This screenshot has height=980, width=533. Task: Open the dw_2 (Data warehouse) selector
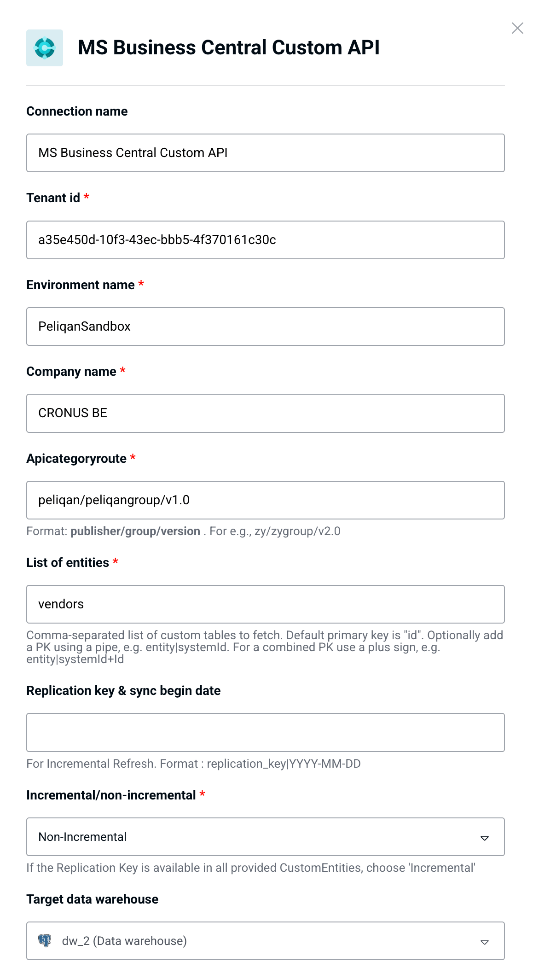coord(266,941)
